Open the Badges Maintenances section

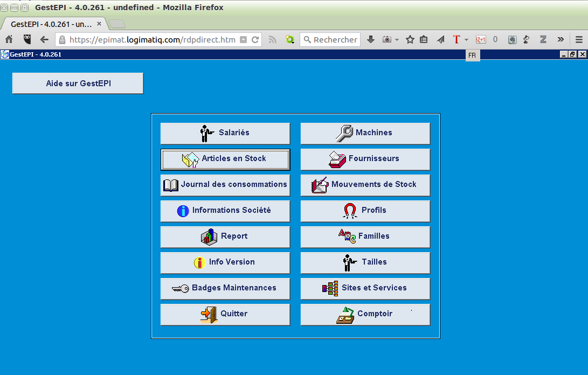coord(225,288)
